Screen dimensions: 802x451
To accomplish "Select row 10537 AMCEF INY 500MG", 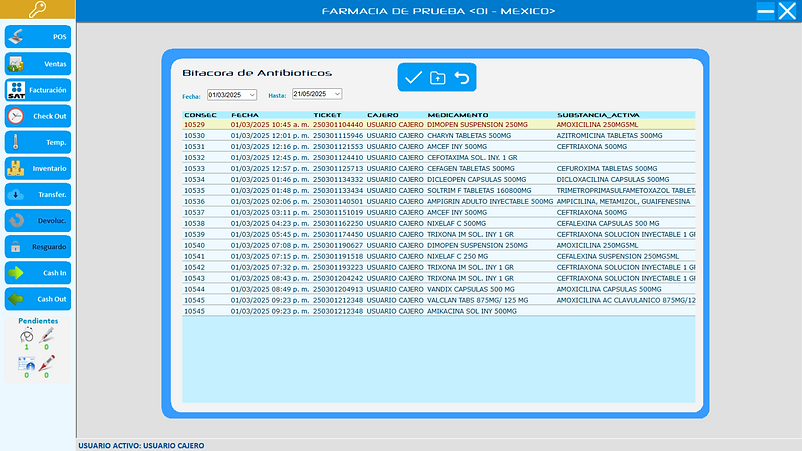I will (x=438, y=212).
